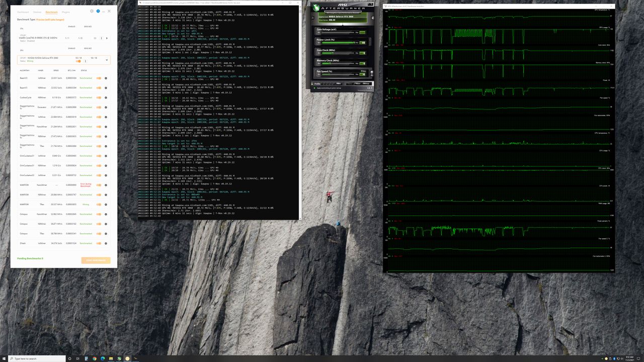Toggle the RTX 3060 device enable switch
The width and height of the screenshot is (644, 362).
coord(78,61)
